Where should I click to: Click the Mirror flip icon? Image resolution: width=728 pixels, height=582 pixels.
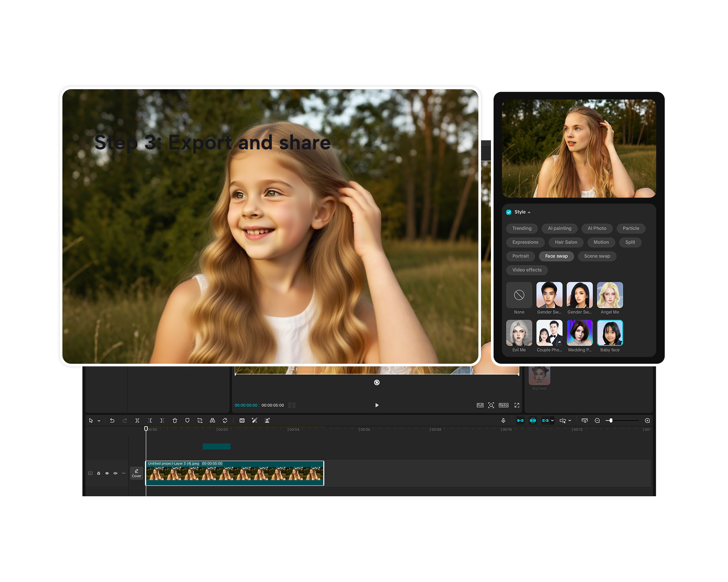(212, 420)
